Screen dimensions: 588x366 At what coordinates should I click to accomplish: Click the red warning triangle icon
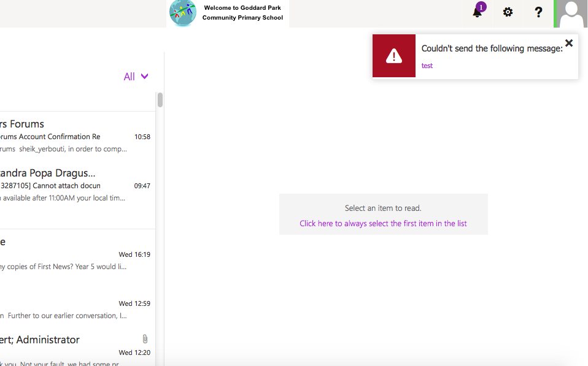click(x=394, y=56)
